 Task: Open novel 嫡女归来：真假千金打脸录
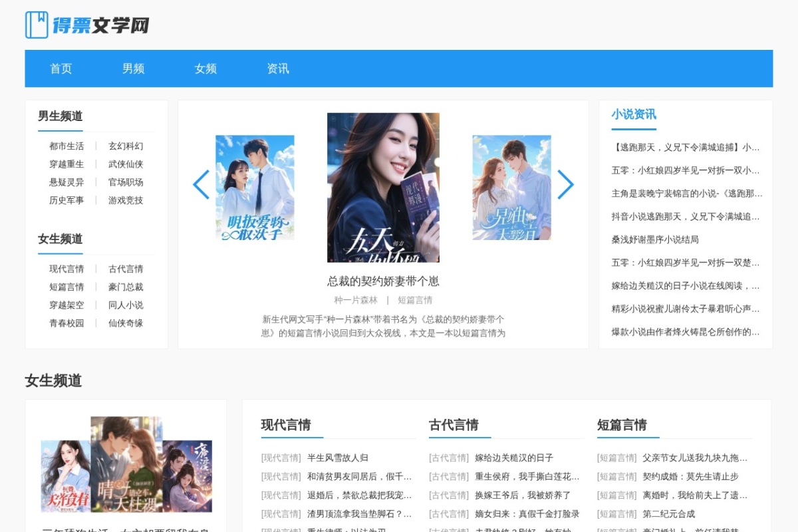[x=527, y=513]
